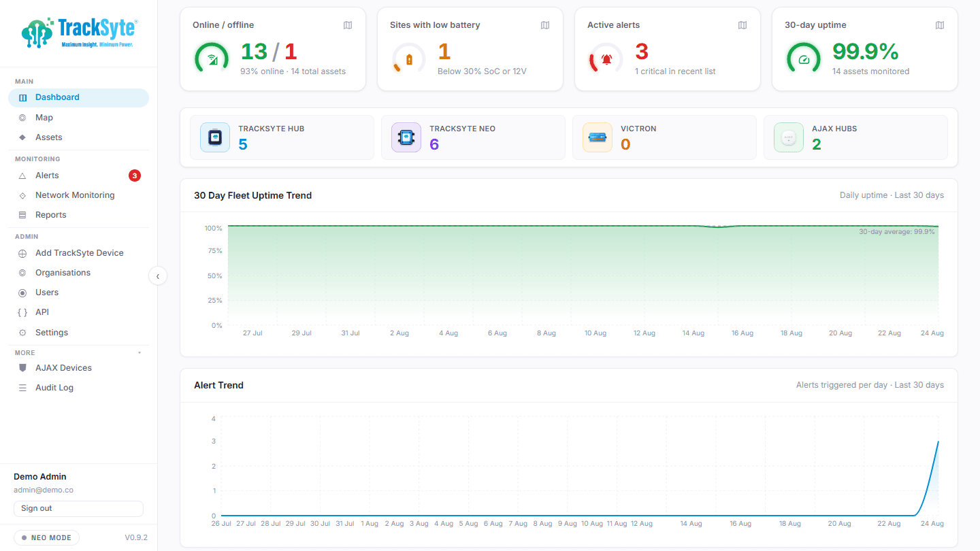Click the API braces sidebar icon
The height and width of the screenshot is (551, 980).
click(22, 312)
